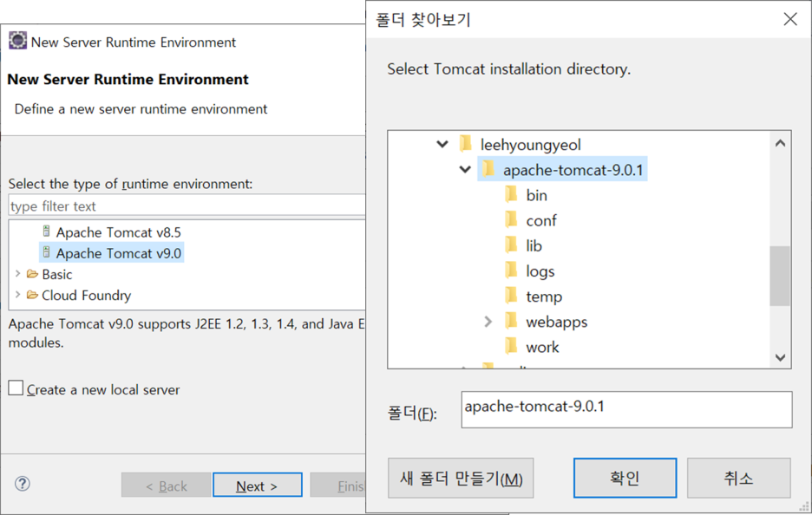
Task: Select the temp folder label
Action: [x=544, y=297]
